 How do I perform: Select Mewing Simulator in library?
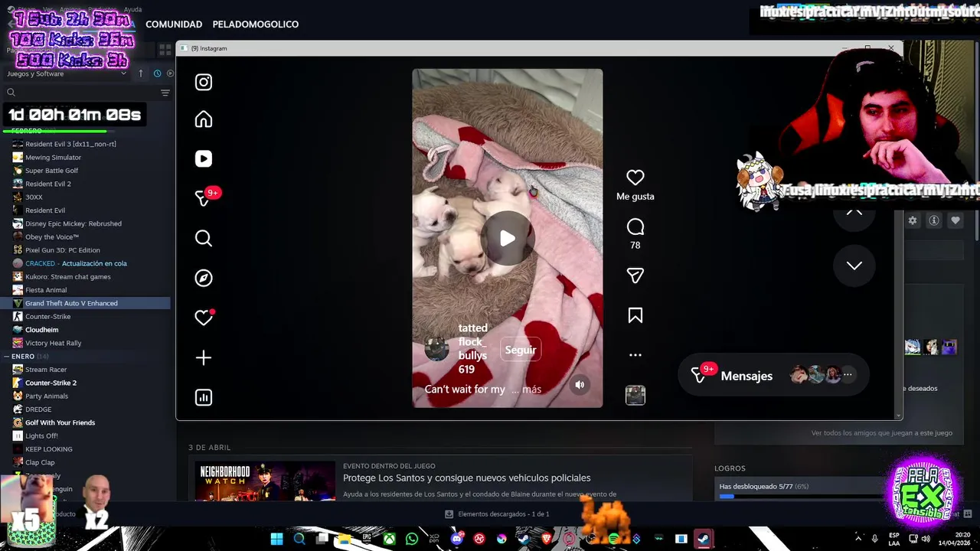click(x=53, y=158)
